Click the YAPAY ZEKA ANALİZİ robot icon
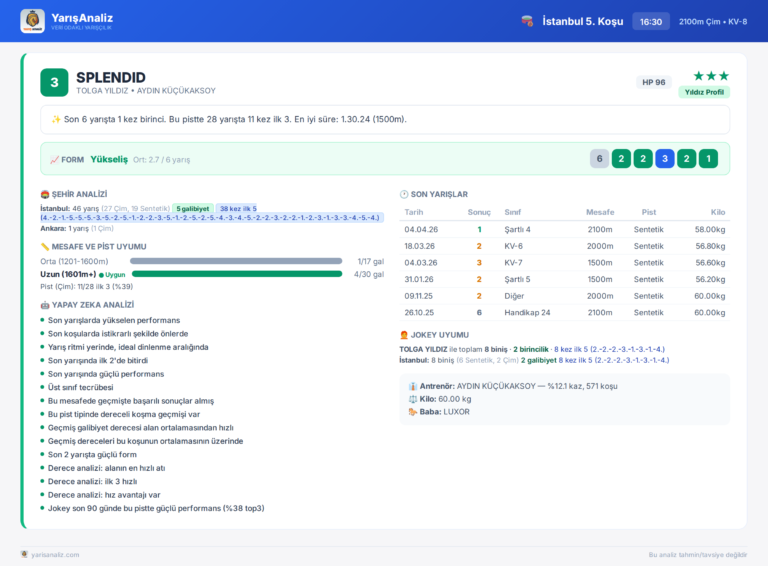This screenshot has width=768, height=566. point(45,305)
